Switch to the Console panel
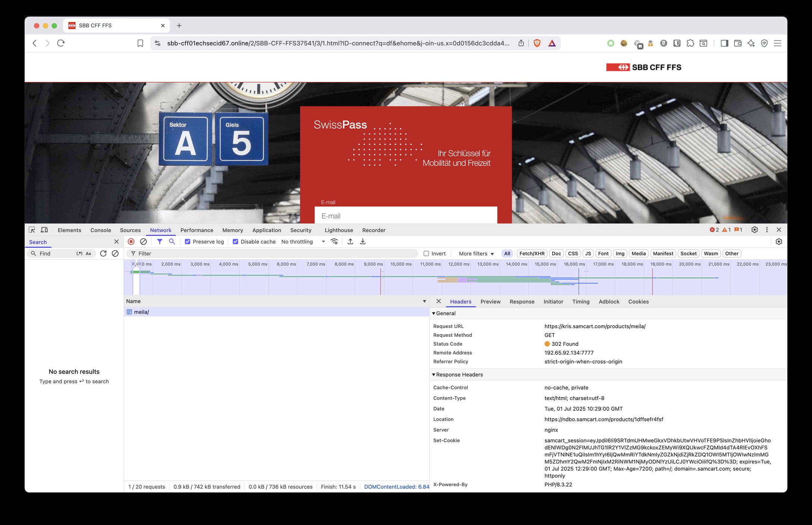 101,230
